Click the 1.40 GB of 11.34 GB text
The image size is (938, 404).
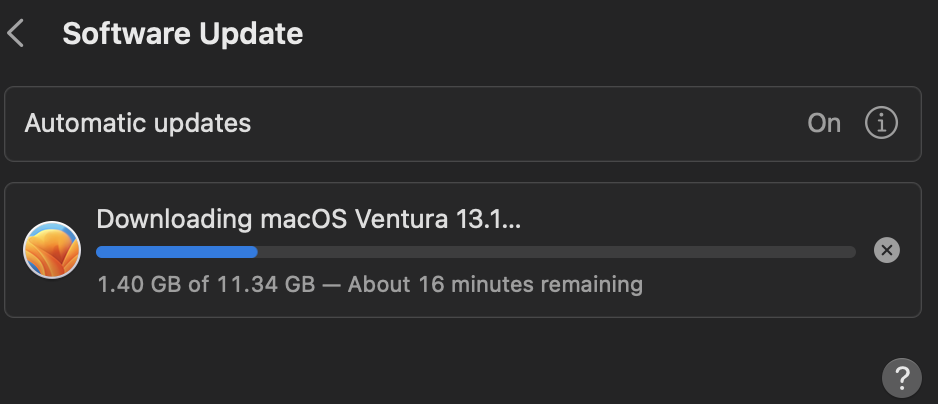(x=206, y=284)
